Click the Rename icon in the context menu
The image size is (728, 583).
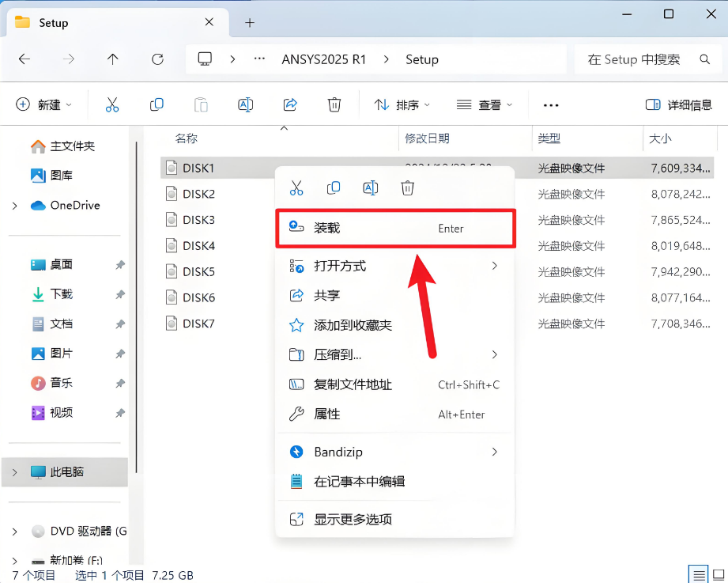pyautogui.click(x=371, y=188)
